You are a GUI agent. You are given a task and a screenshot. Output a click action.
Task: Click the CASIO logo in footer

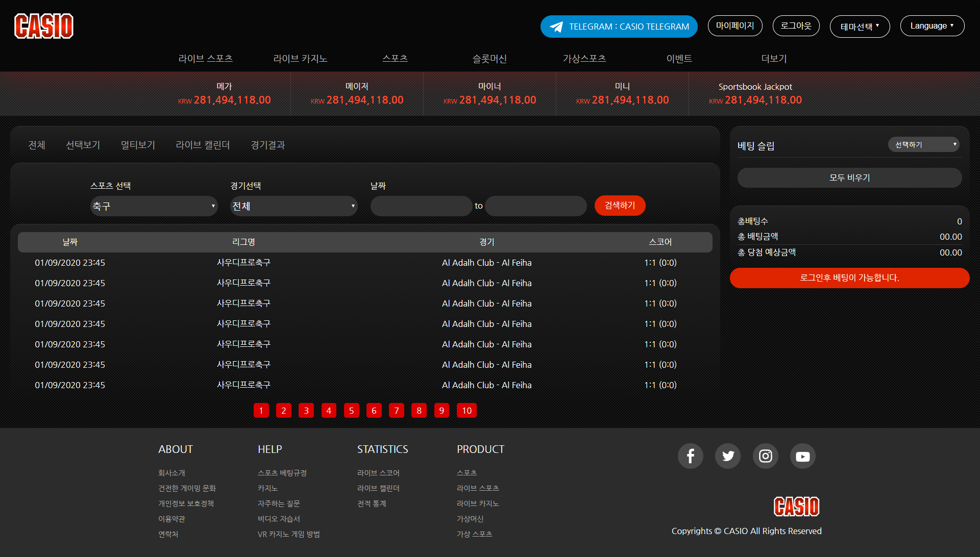796,507
